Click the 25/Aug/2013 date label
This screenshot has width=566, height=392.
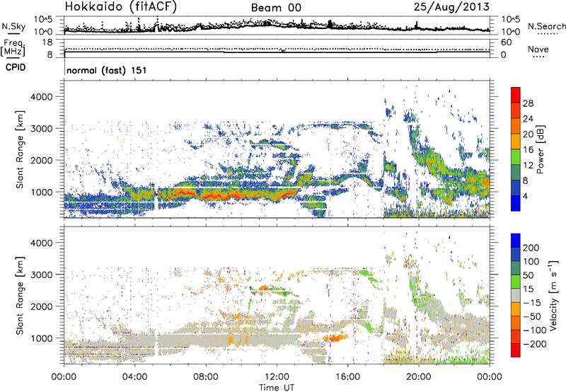(451, 7)
